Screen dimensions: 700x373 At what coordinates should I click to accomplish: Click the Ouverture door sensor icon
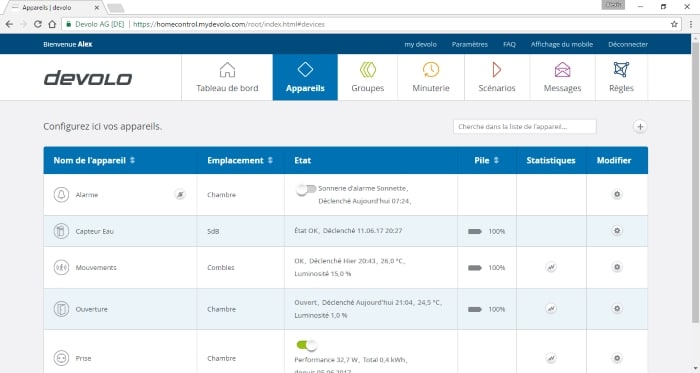[x=61, y=309]
